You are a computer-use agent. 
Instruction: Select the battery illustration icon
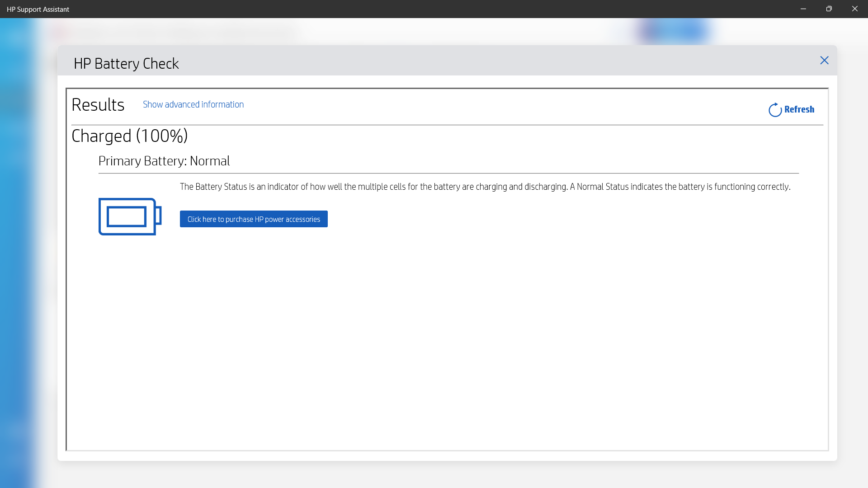pyautogui.click(x=130, y=216)
